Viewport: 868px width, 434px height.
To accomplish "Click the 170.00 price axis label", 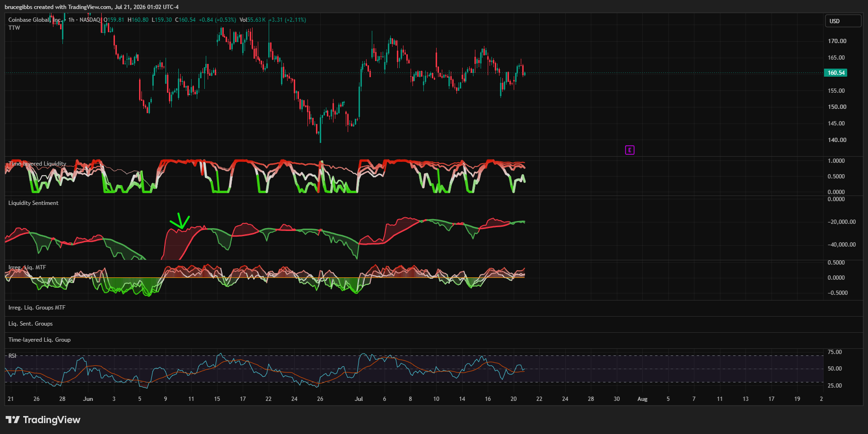I will [837, 41].
